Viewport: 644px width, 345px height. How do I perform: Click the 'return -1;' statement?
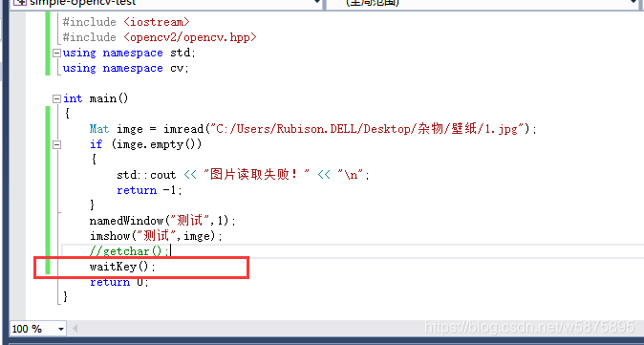149,190
